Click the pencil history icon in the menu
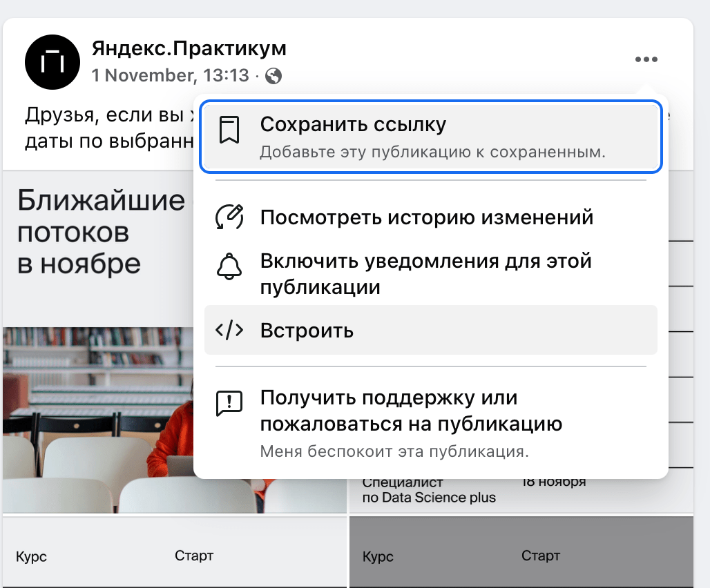The image size is (710, 588). (x=231, y=217)
